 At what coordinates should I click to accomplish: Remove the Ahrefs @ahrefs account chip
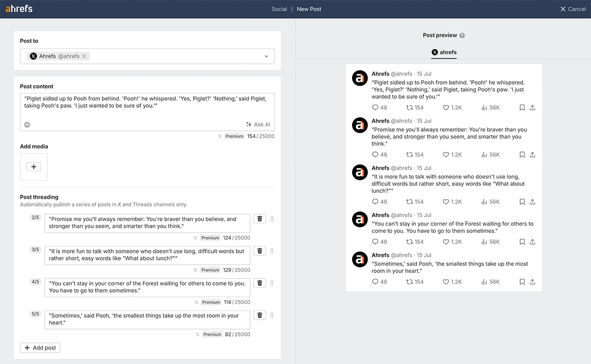pyautogui.click(x=84, y=56)
